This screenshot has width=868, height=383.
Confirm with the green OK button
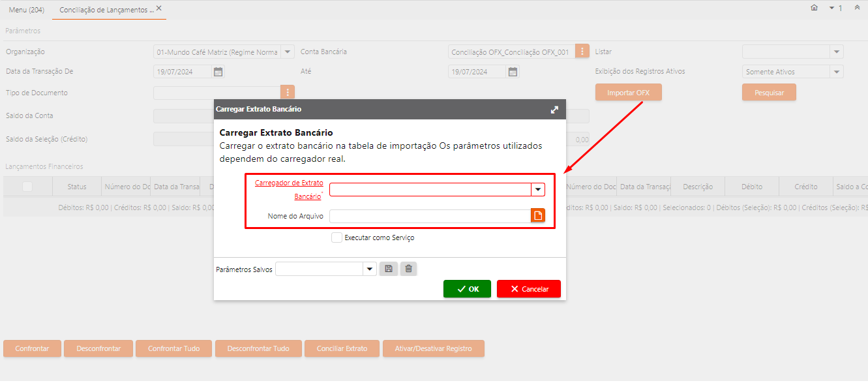pyautogui.click(x=467, y=289)
